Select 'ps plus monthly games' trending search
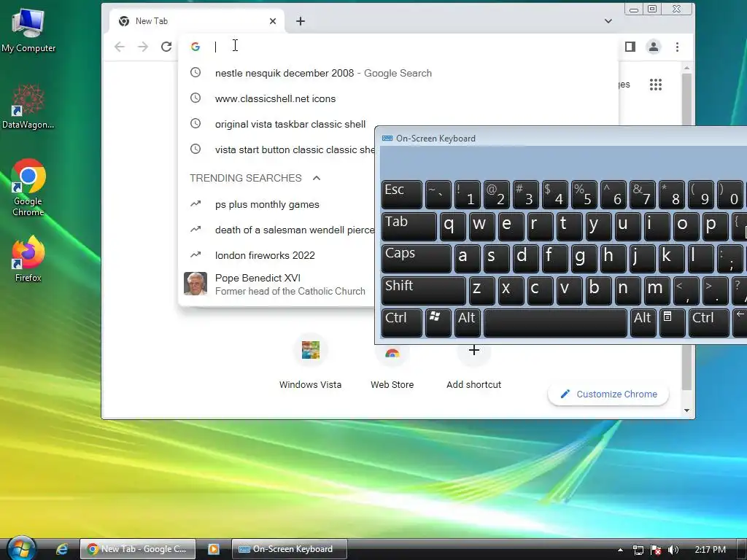The height and width of the screenshot is (560, 747). [x=276, y=204]
